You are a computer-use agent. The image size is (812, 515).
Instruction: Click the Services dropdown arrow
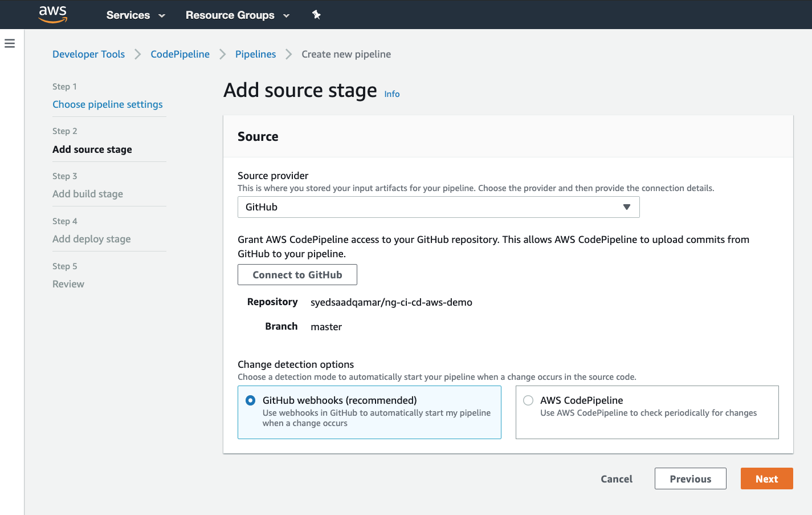162,16
